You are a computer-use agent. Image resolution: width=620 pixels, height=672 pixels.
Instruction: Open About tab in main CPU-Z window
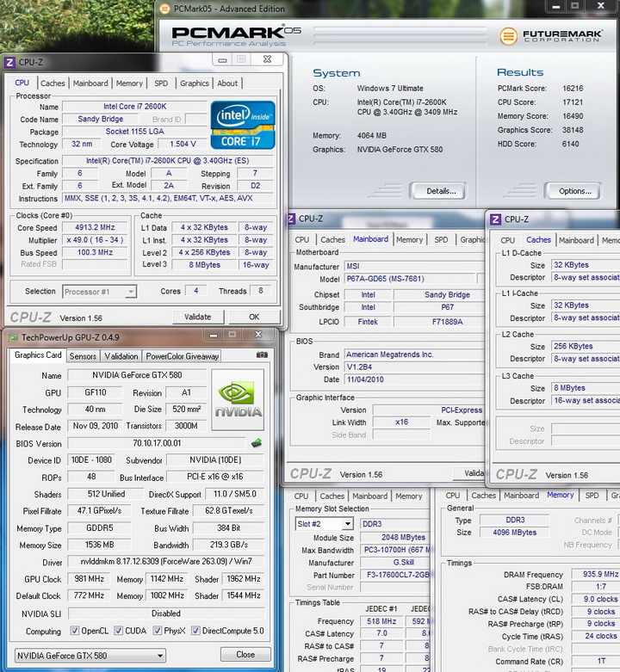pos(227,83)
